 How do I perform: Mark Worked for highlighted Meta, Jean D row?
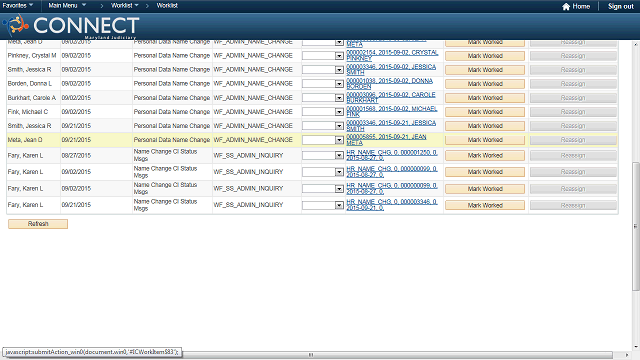point(485,140)
